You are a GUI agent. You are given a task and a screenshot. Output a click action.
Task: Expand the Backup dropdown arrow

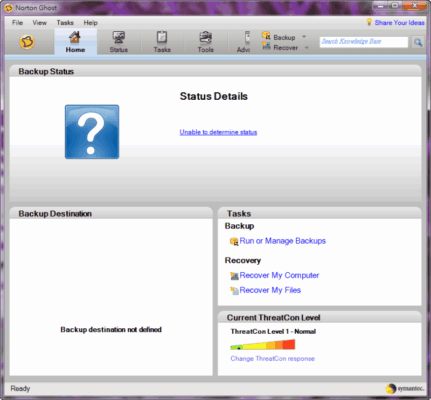(304, 37)
